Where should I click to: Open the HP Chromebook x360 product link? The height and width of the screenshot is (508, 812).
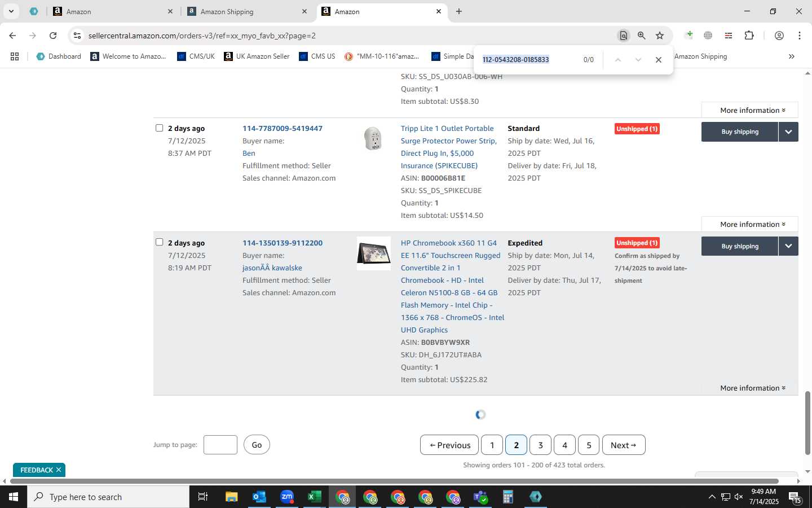point(452,286)
